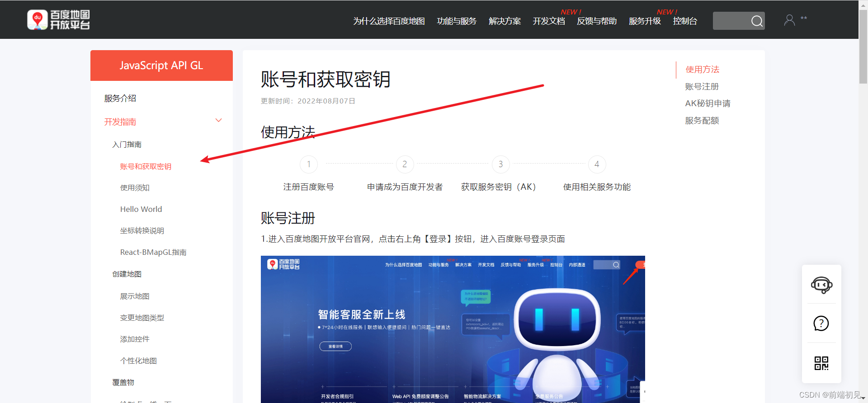Open React-BMapGL指南 sidebar item

[x=153, y=252]
